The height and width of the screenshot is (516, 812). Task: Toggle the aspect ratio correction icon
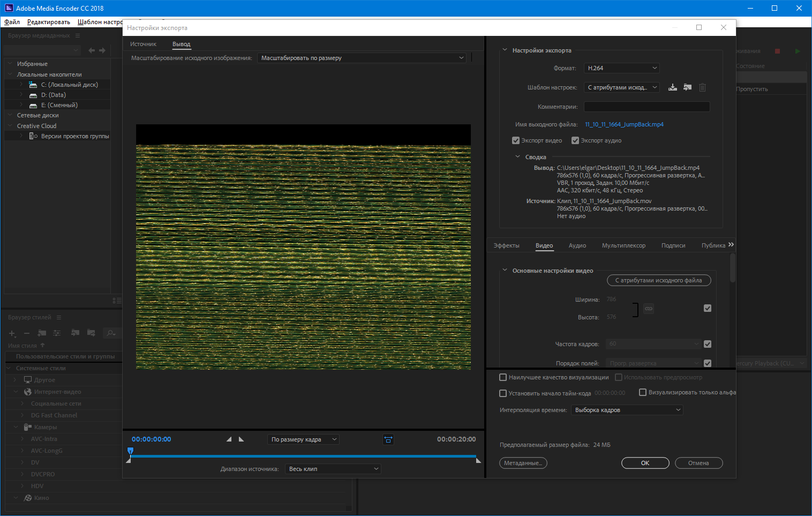click(388, 439)
